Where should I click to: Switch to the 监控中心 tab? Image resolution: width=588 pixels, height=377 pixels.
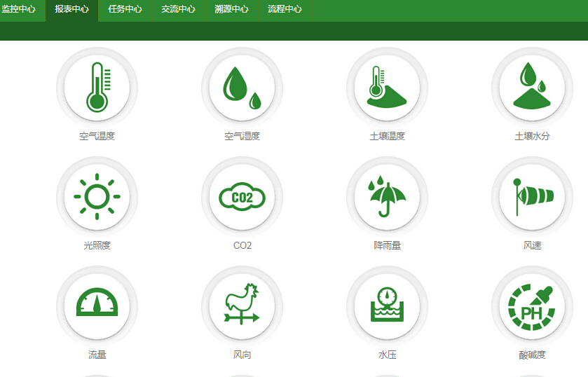[x=19, y=10]
